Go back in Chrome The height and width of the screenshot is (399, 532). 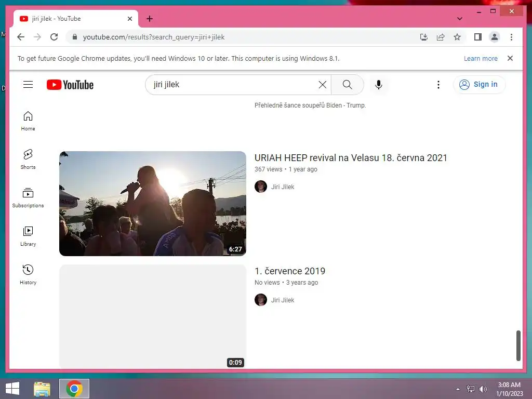21,37
